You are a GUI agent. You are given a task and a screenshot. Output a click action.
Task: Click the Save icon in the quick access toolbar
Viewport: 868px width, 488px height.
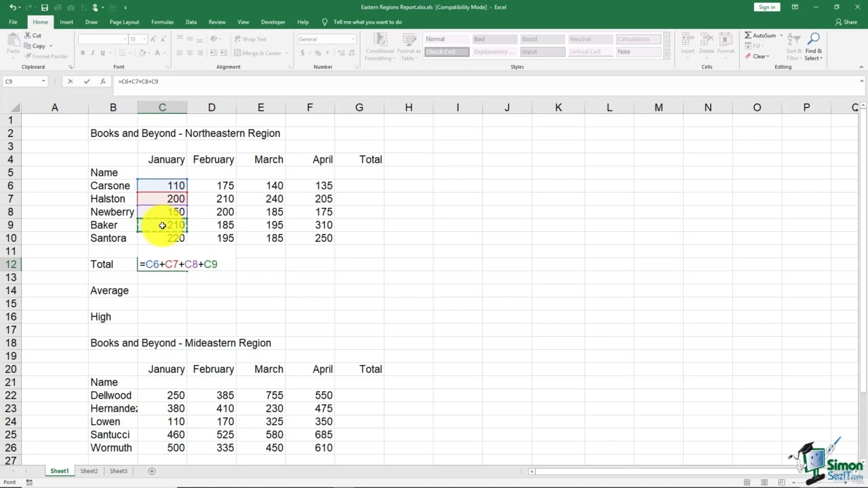(45, 7)
